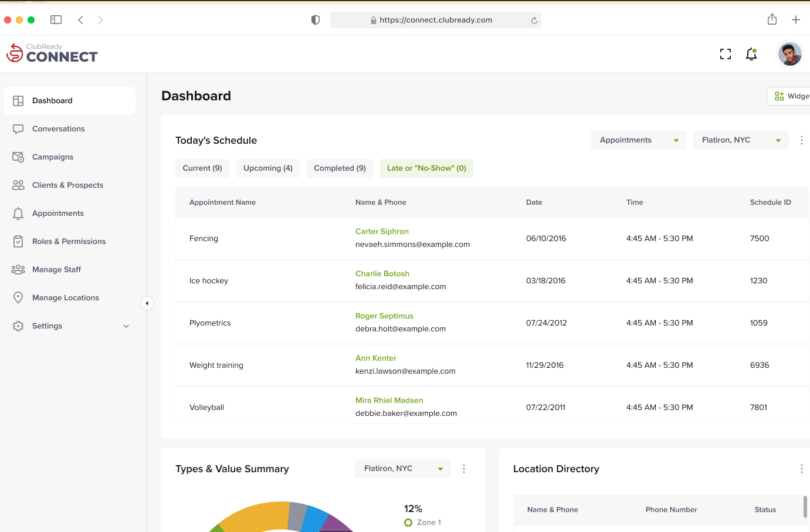This screenshot has width=810, height=532.
Task: Select the Completed (9) tab
Action: point(340,168)
